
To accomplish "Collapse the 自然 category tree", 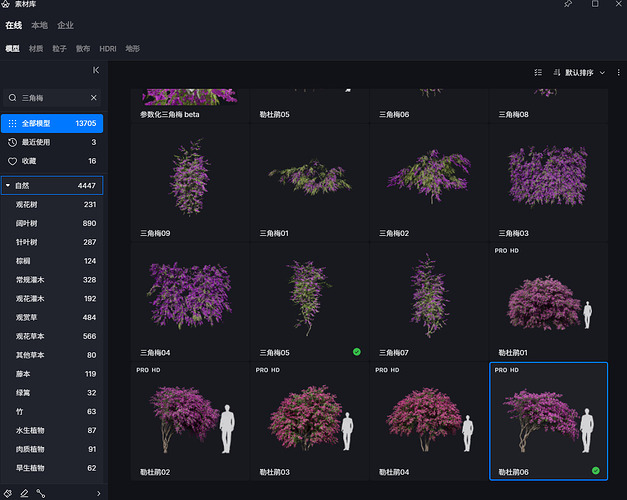I will (9, 185).
